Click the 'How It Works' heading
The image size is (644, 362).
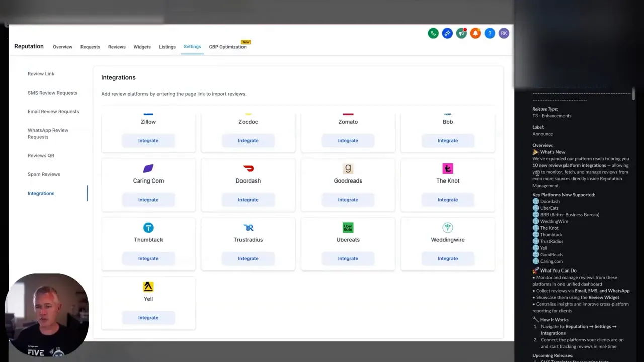point(554,320)
